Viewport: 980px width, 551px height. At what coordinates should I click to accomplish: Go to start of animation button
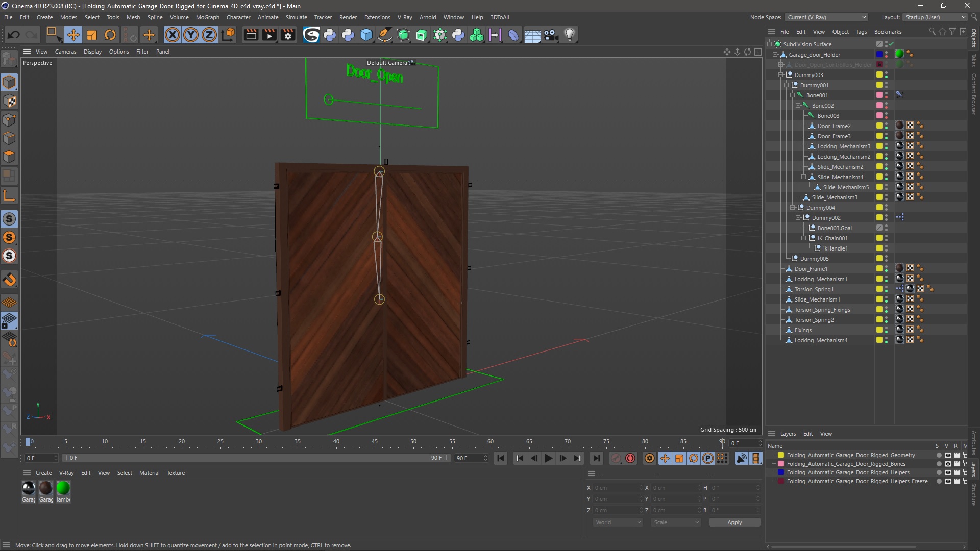click(501, 458)
